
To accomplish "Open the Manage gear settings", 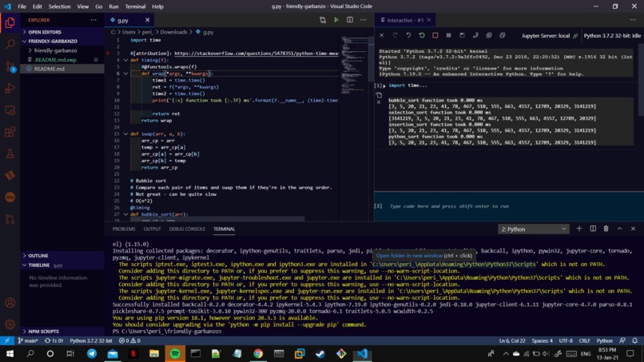I will (x=10, y=324).
